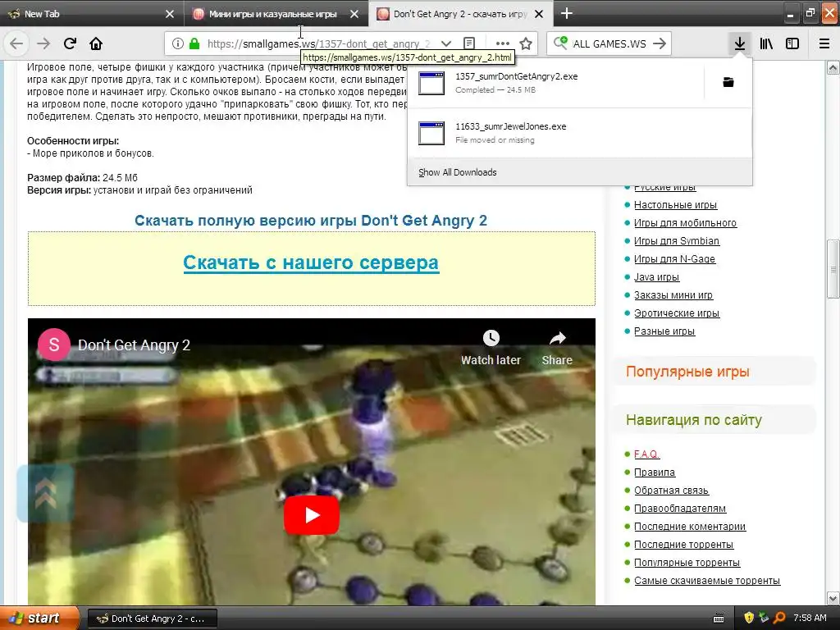
Task: Click the vertical scrollbar thumb
Action: [x=833, y=268]
